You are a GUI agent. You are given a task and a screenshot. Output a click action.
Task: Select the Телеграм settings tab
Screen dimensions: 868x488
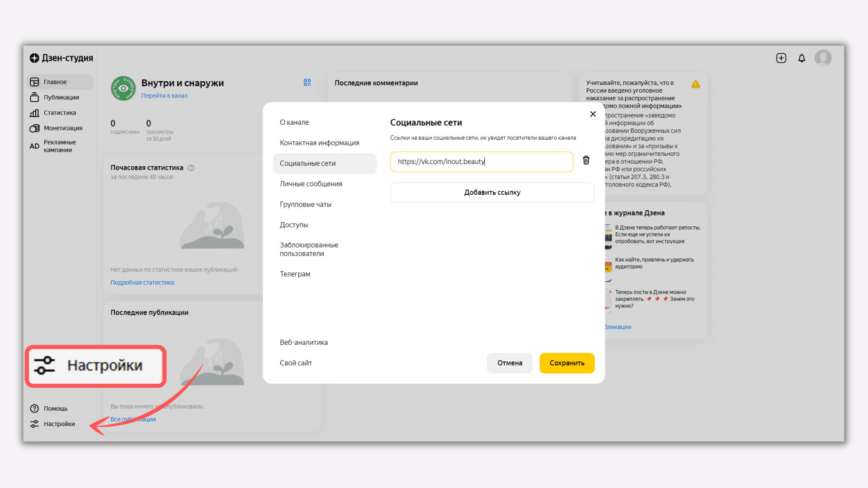coord(295,274)
